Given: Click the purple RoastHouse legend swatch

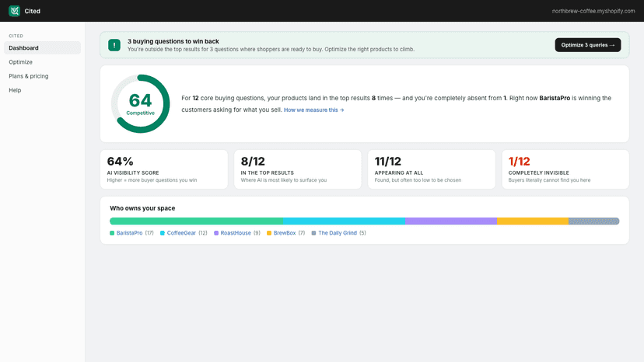Looking at the screenshot, I should click(x=216, y=233).
